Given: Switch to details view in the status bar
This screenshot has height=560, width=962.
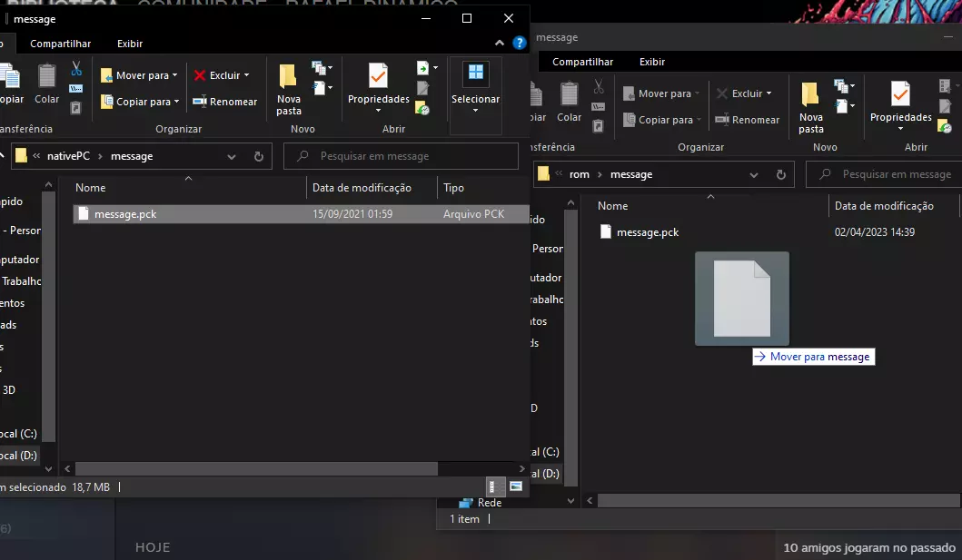Looking at the screenshot, I should click(496, 486).
